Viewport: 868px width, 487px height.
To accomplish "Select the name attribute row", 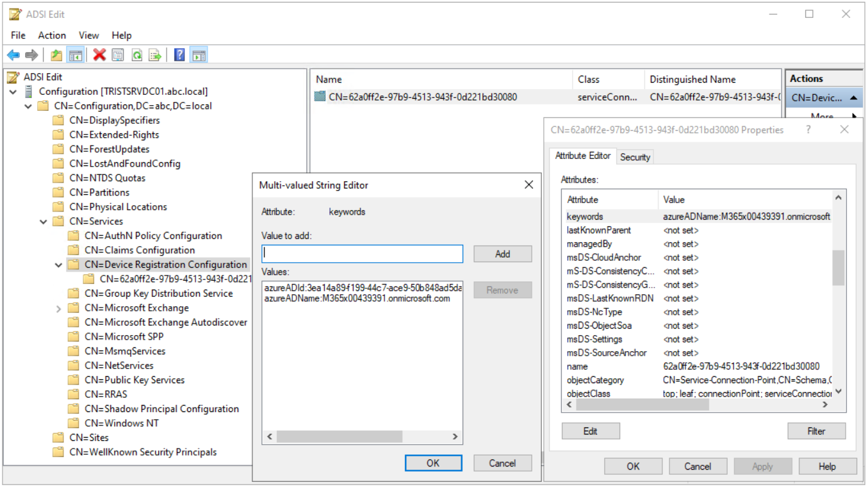I will pos(697,367).
